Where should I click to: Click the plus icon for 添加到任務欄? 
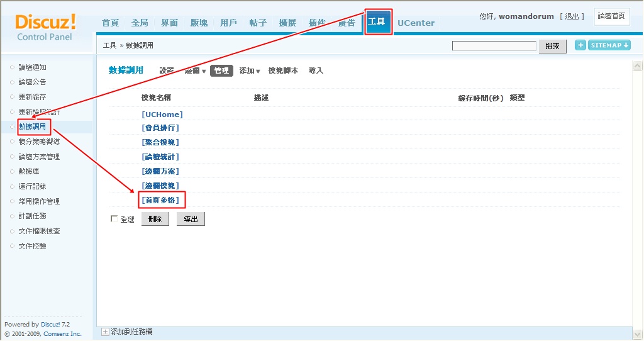[x=105, y=332]
